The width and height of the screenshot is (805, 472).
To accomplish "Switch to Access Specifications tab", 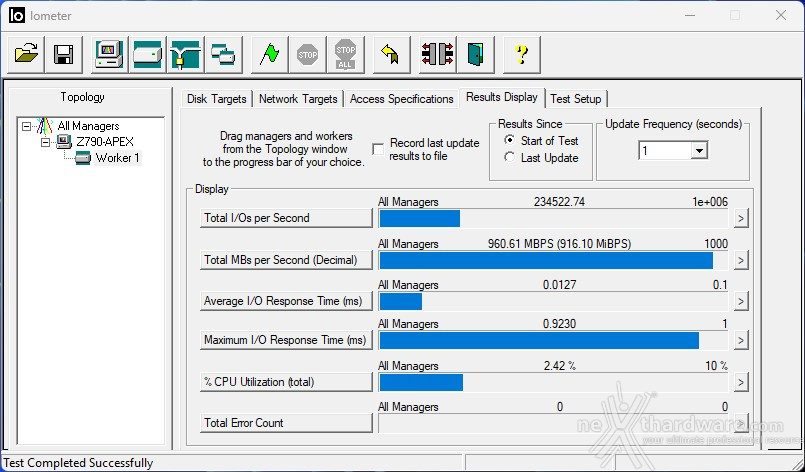I will (401, 99).
